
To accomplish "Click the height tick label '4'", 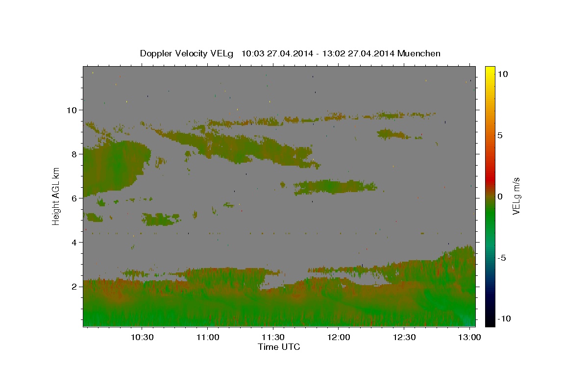I will [x=75, y=242].
